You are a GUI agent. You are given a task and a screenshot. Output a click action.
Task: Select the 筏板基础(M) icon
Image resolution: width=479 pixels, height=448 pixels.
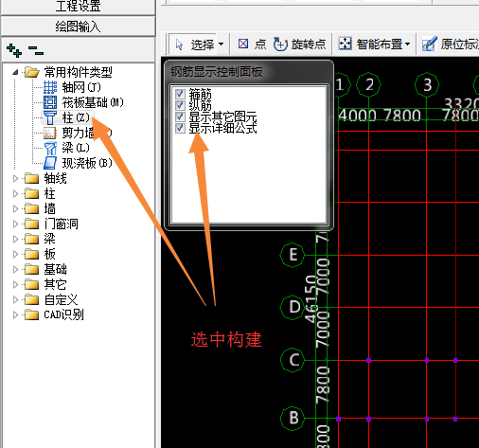pos(50,102)
